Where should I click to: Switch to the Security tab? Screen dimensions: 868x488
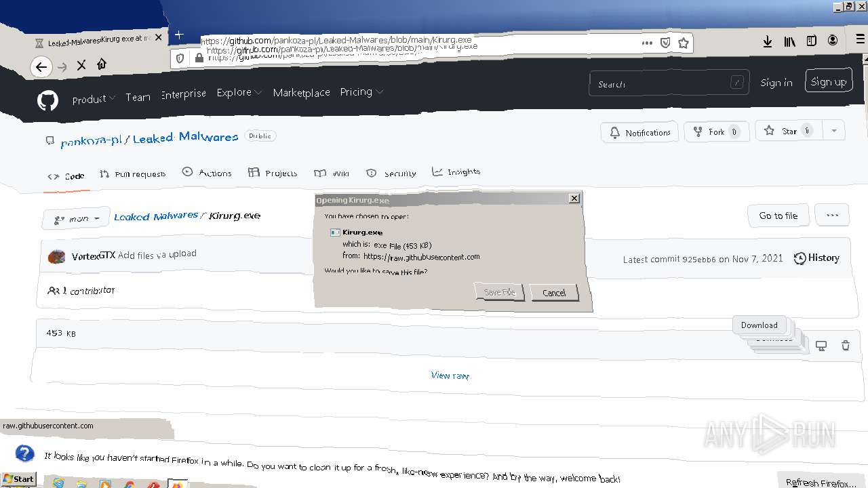pos(391,174)
